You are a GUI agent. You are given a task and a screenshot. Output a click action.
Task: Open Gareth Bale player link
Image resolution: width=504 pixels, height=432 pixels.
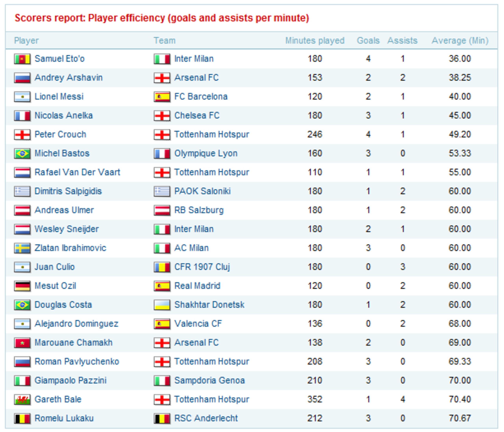pyautogui.click(x=58, y=399)
